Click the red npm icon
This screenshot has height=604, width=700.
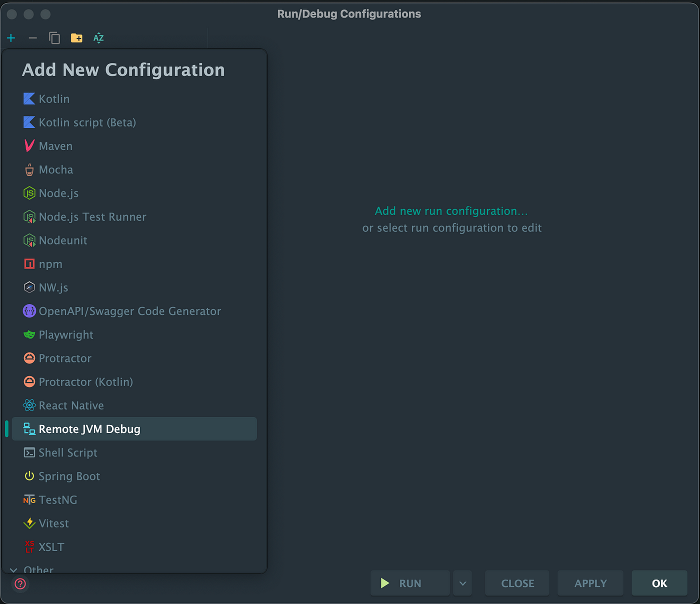[29, 264]
